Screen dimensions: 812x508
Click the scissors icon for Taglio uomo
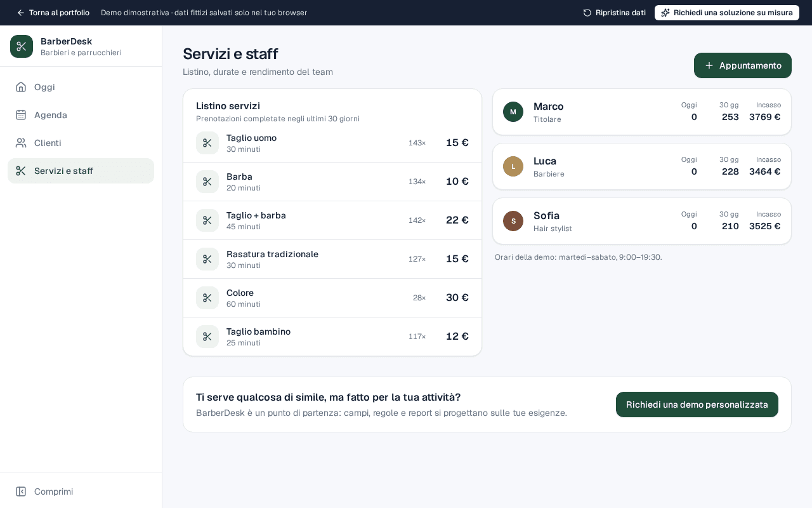tap(207, 143)
